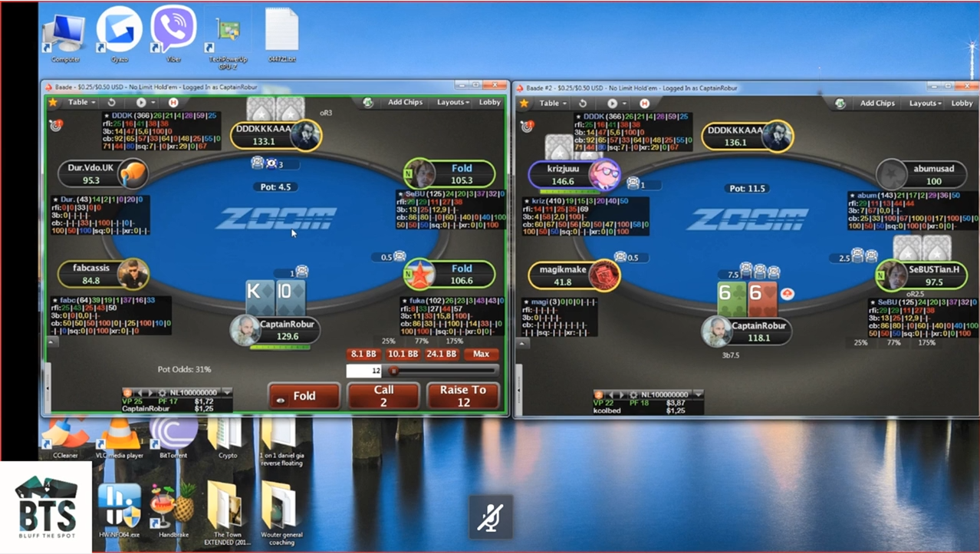The image size is (980, 554).
Task: Open the Layouts dropdown in Baade window
Action: (453, 102)
